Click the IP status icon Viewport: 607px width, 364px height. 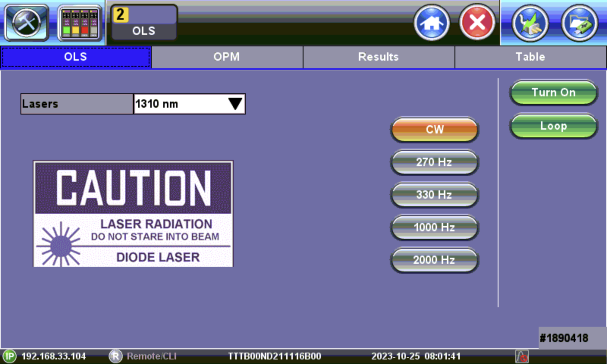pos(9,356)
